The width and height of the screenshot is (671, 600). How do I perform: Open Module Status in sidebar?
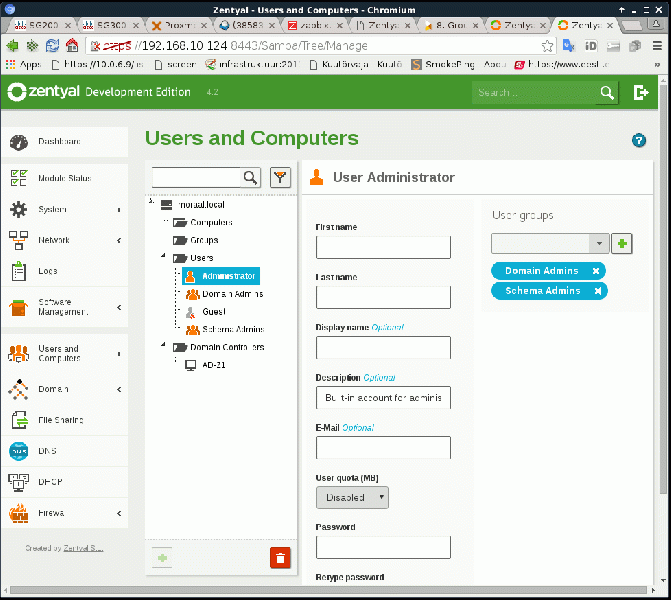pos(65,178)
